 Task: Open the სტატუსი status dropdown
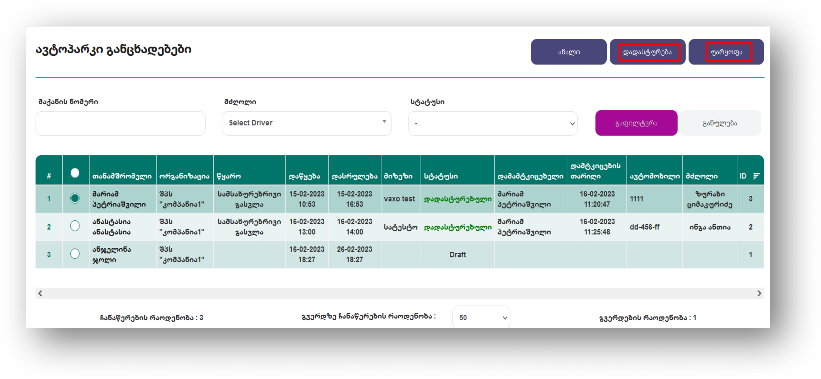[x=493, y=124]
